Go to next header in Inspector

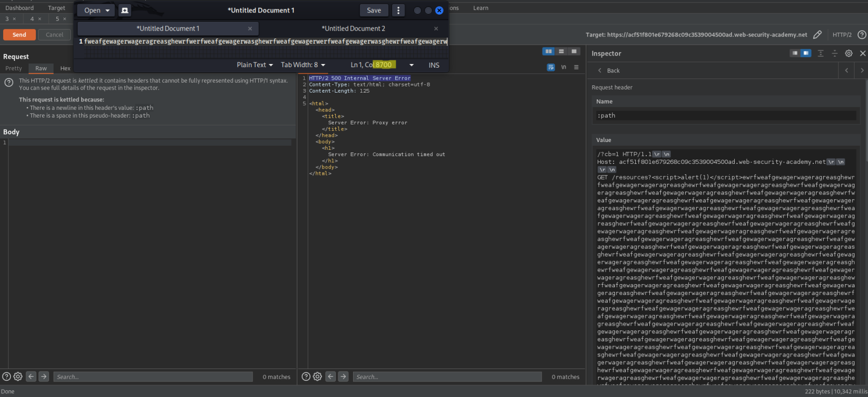(x=862, y=70)
